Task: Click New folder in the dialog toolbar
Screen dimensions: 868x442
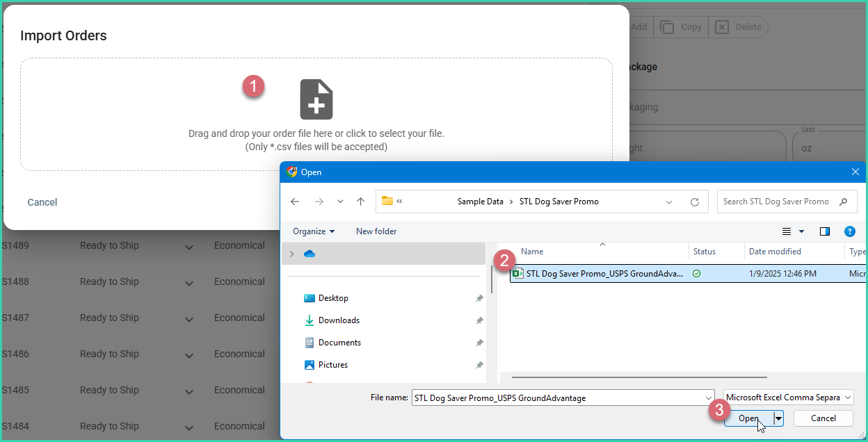Action: coord(376,231)
